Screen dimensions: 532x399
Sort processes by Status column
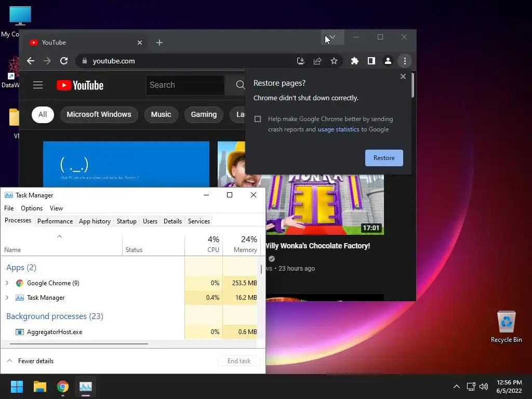point(153,245)
